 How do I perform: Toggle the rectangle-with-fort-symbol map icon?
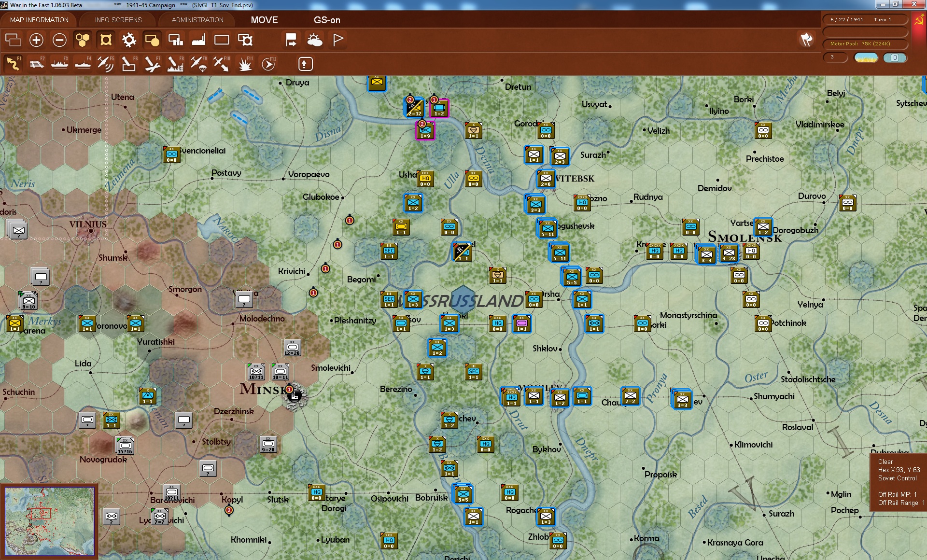(245, 40)
